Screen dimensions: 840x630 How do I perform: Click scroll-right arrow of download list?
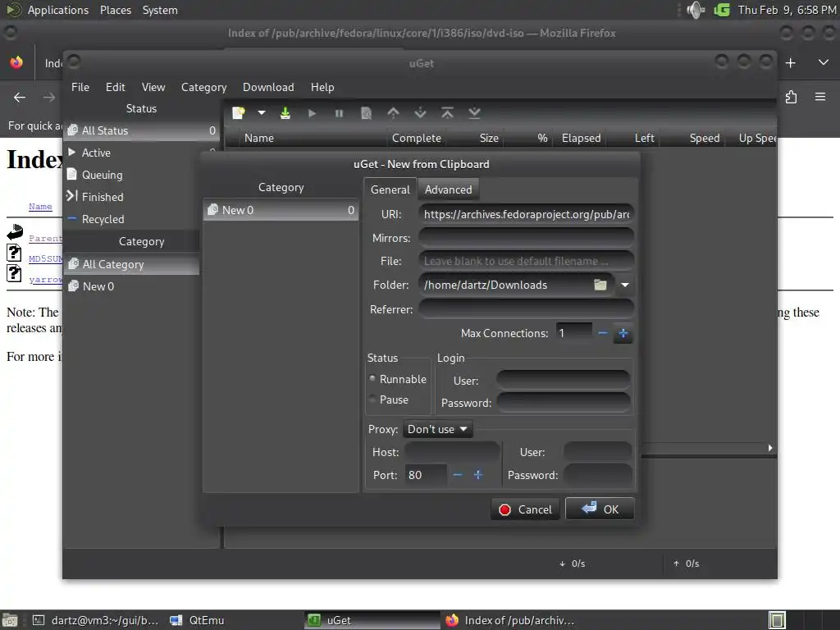770,448
